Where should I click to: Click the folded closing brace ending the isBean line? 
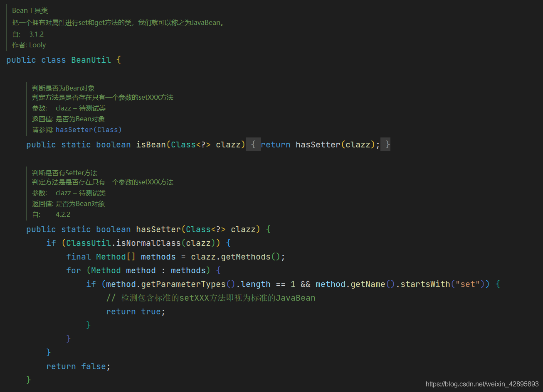pos(386,145)
